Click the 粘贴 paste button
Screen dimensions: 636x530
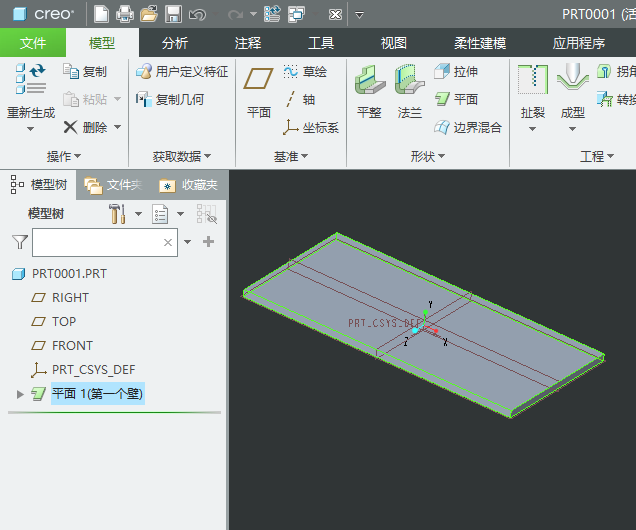pyautogui.click(x=85, y=99)
